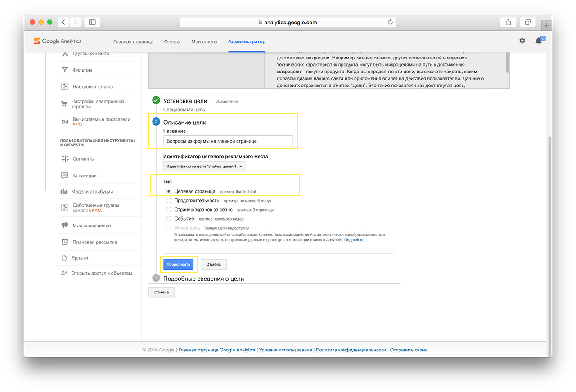Expand the Установка цели step via Изменение
The height and width of the screenshot is (392, 576).
coord(226,102)
